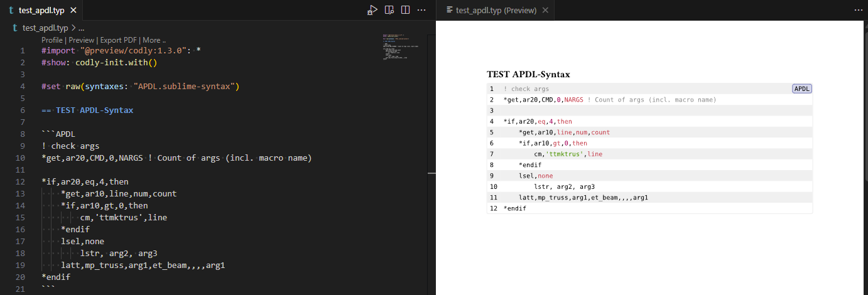Click the latt,mp_truss line in editor
The height and width of the screenshot is (295, 868).
[x=143, y=265]
